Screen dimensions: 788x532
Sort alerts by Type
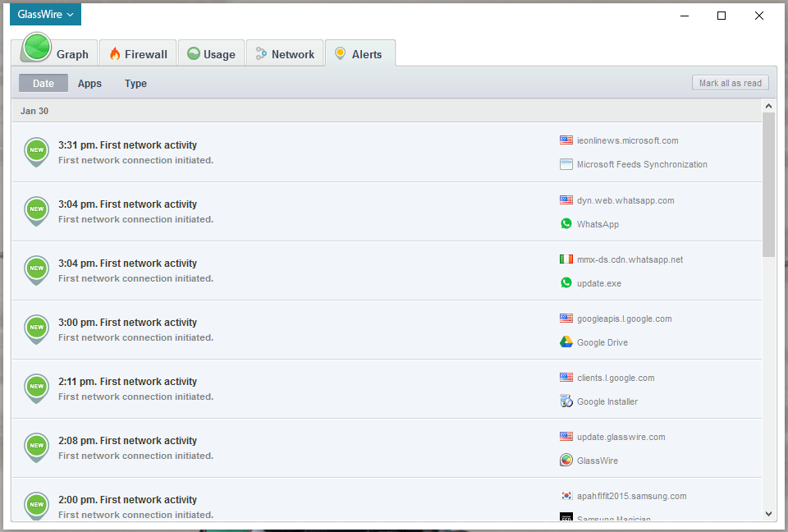pyautogui.click(x=135, y=83)
